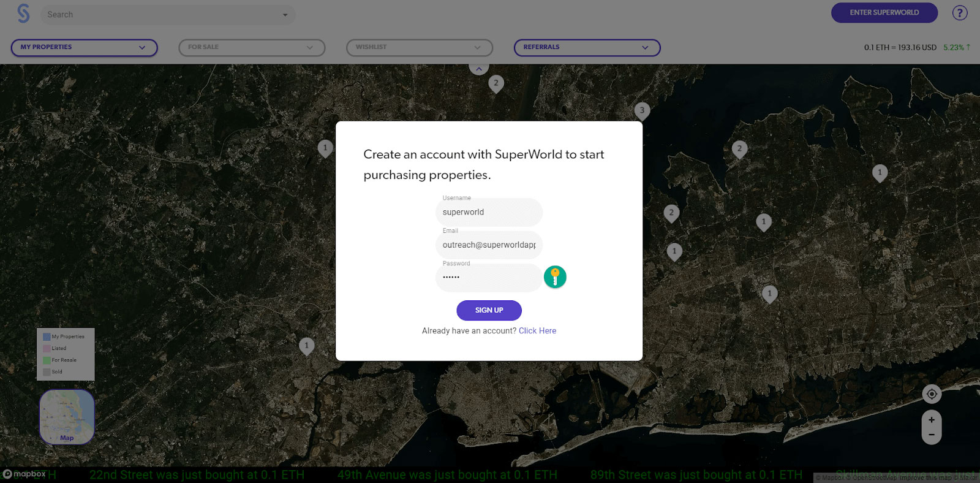980x483 pixels.
Task: Click the For Resale legend swatch
Action: point(47,360)
